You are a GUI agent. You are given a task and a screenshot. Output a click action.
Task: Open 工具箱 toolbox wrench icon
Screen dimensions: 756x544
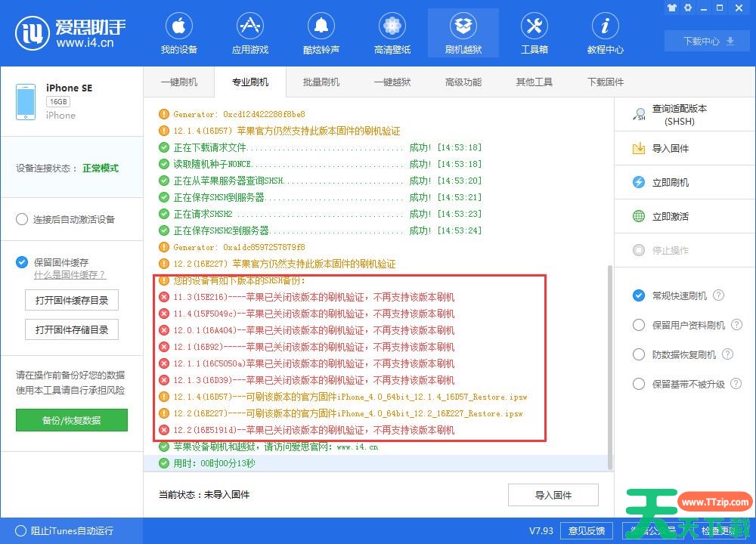(x=534, y=28)
